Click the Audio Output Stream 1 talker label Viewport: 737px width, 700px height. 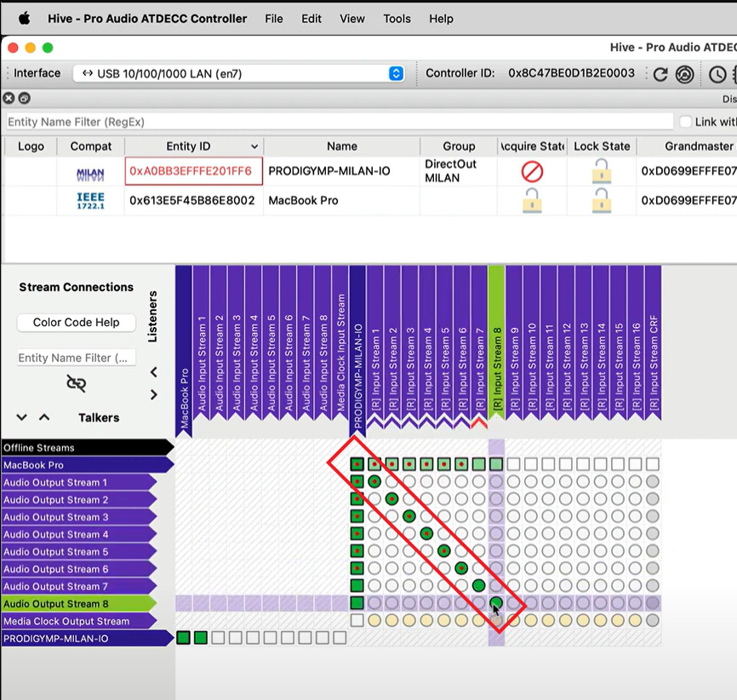tap(79, 482)
